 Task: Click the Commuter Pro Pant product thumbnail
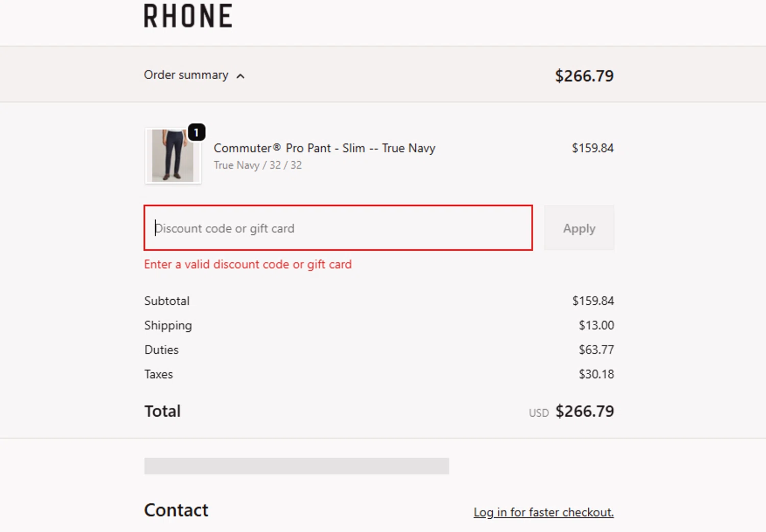coord(173,156)
